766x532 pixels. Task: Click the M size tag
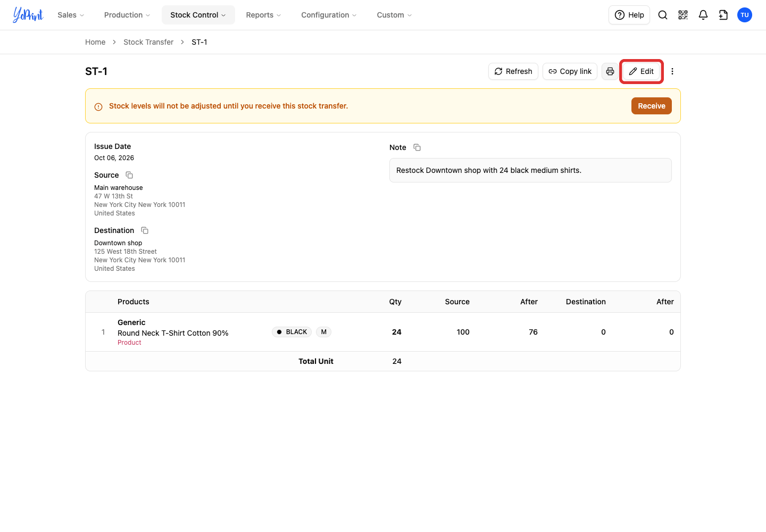click(323, 332)
